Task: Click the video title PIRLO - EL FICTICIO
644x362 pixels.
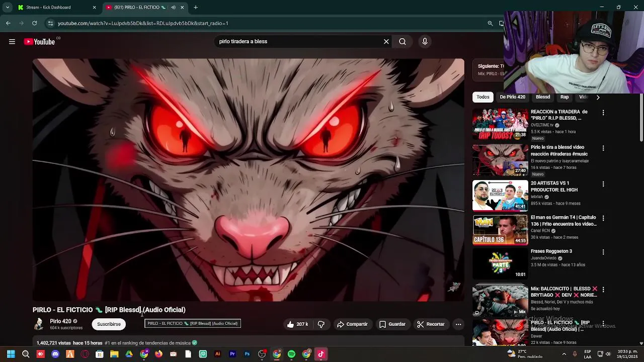Action: (109, 310)
